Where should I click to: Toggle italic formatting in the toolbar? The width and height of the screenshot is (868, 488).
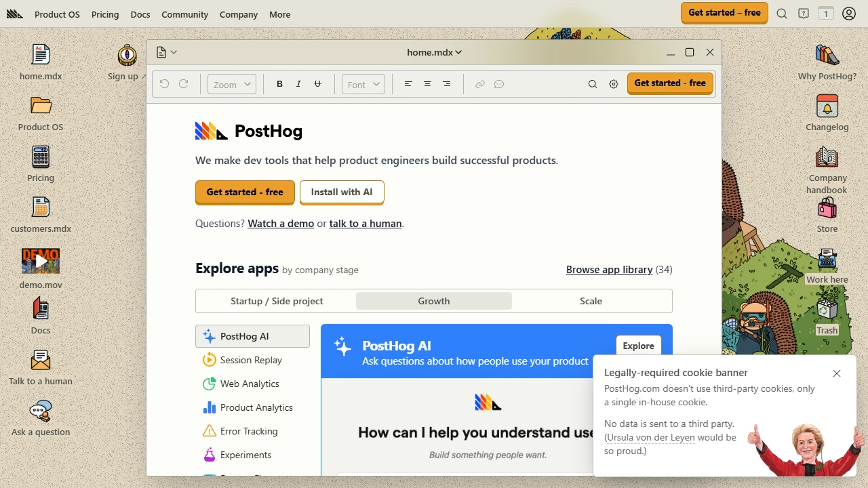coord(298,84)
